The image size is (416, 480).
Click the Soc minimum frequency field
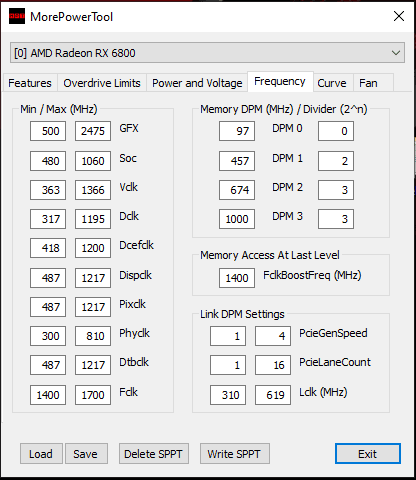click(48, 161)
